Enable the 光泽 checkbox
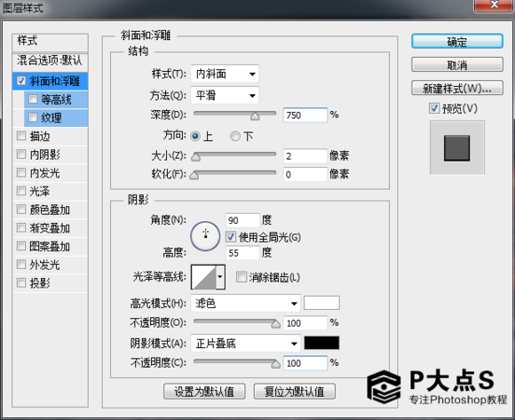The image size is (515, 420). (21, 191)
